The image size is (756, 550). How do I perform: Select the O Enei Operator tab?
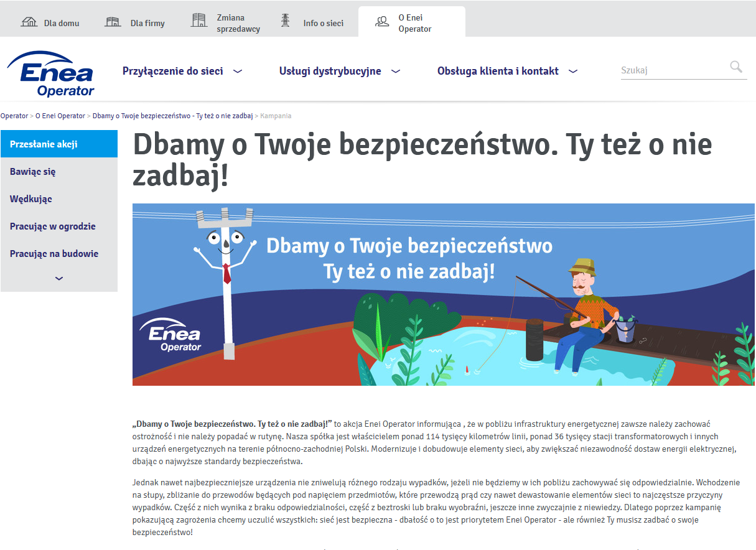tap(412, 23)
